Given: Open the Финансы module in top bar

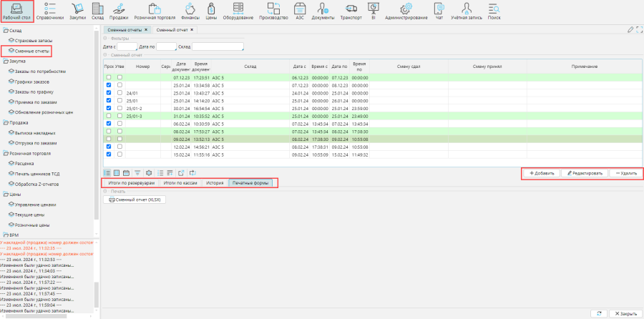Looking at the screenshot, I should pos(189,10).
